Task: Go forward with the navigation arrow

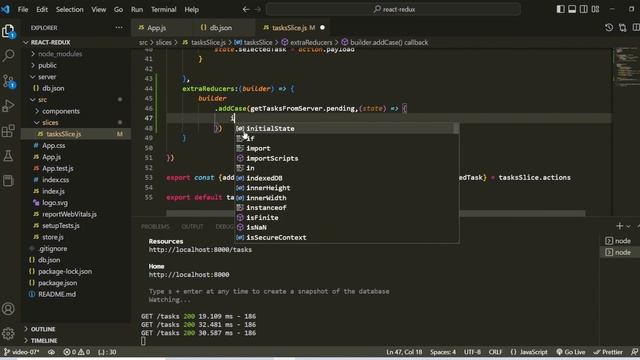Action: (x=258, y=9)
